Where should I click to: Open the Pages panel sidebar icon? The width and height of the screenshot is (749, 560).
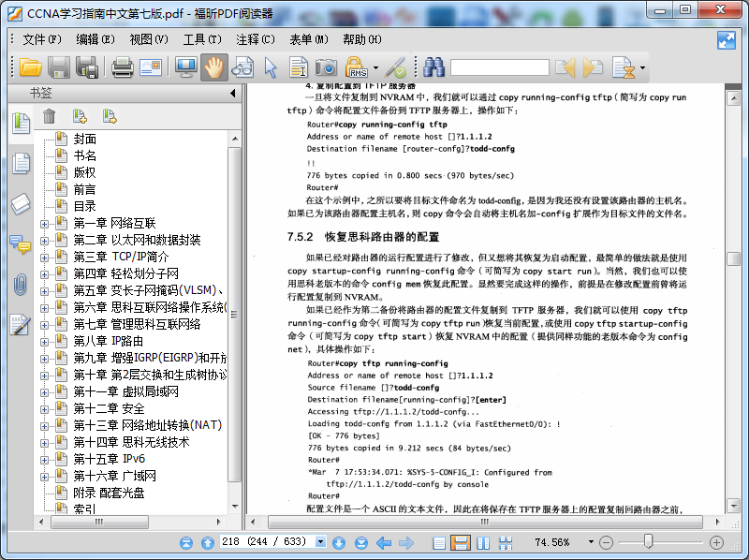(x=21, y=163)
